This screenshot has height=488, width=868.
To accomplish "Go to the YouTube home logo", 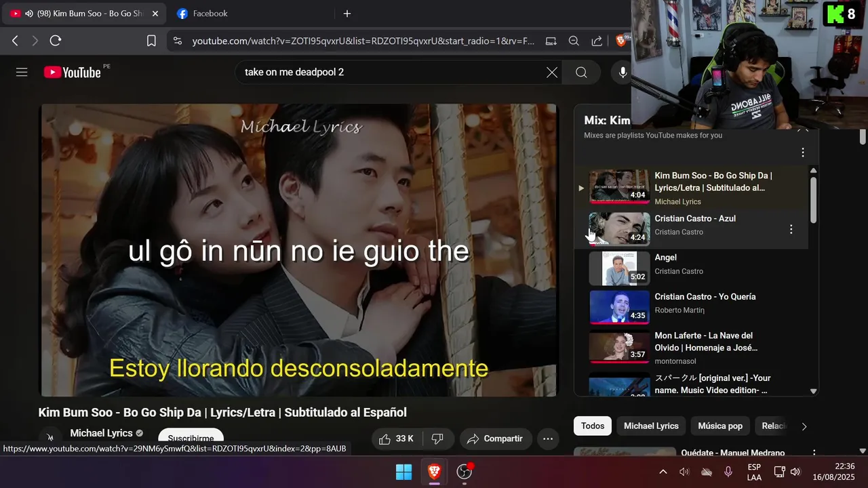I will pos(73,72).
